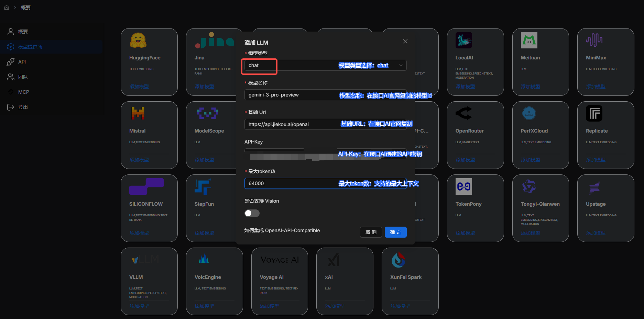Click the LocalAI logo
Image resolution: width=644 pixels, height=319 pixels.
point(464,40)
